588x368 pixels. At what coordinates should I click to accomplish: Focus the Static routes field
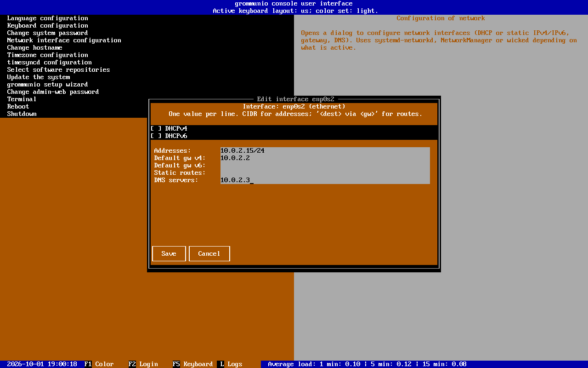325,173
